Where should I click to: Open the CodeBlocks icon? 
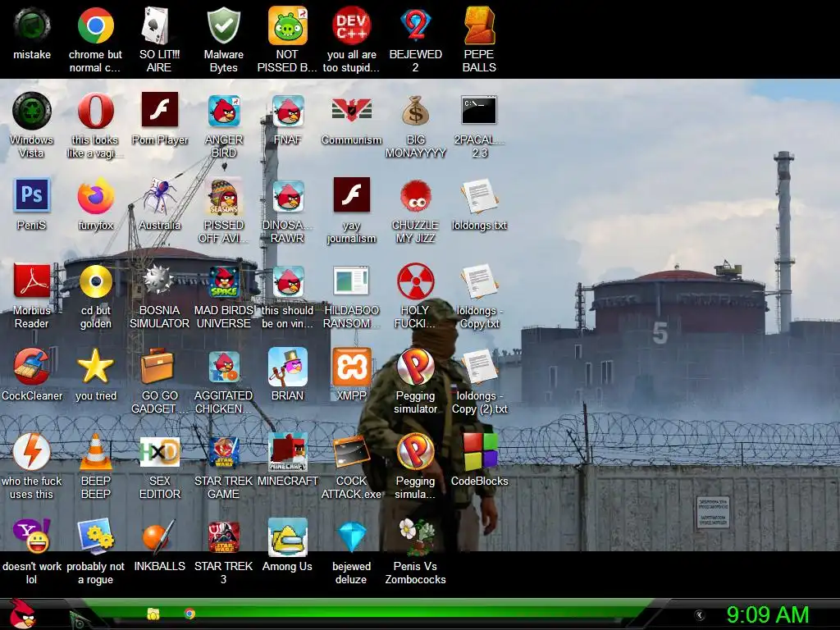click(x=479, y=452)
